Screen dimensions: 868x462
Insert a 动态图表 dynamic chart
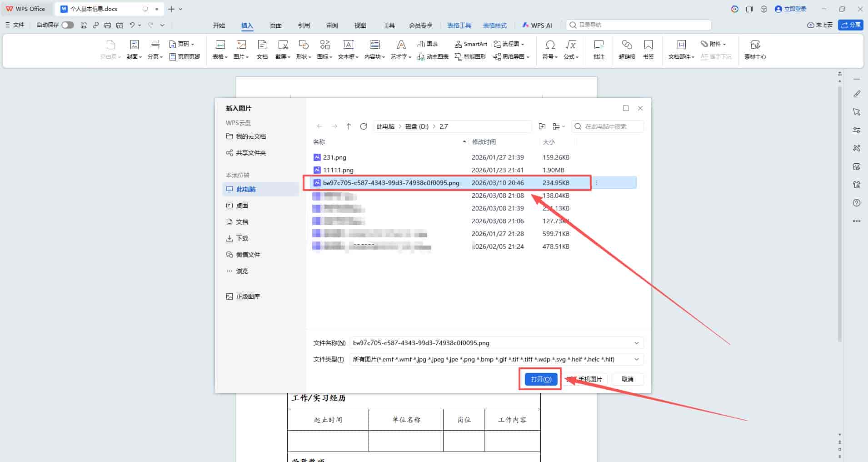433,57
